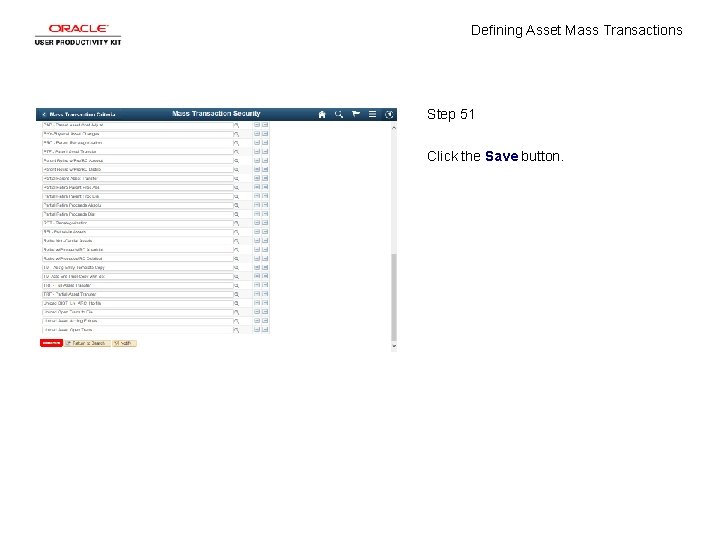This screenshot has width=720, height=540.
Task: Look up values for Retire Non-Capital Assets
Action: point(236,241)
